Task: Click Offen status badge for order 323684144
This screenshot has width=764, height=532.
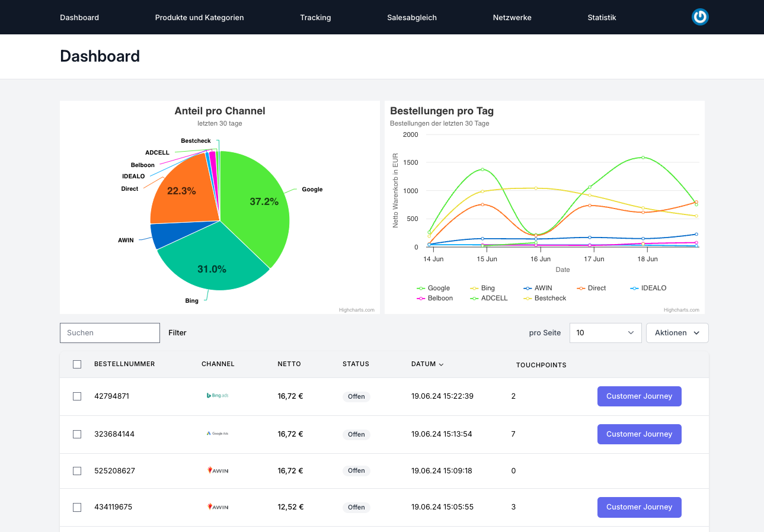Action: [x=356, y=434]
